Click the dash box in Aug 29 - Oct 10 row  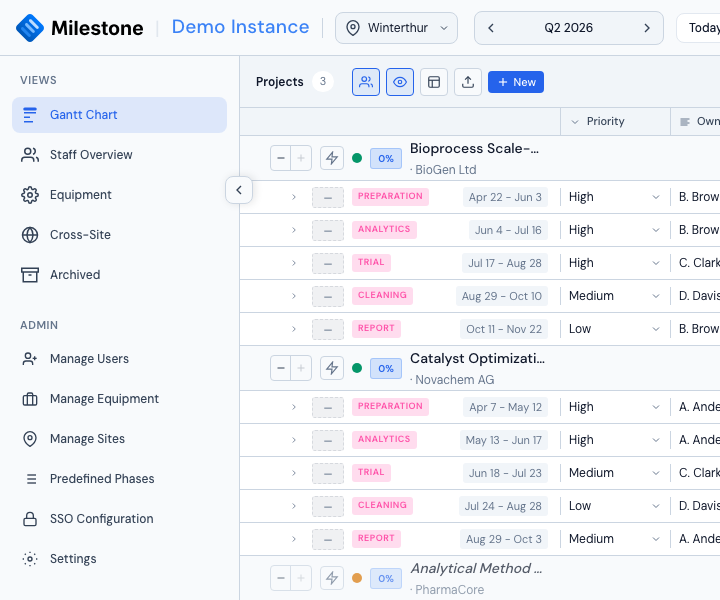coord(328,297)
